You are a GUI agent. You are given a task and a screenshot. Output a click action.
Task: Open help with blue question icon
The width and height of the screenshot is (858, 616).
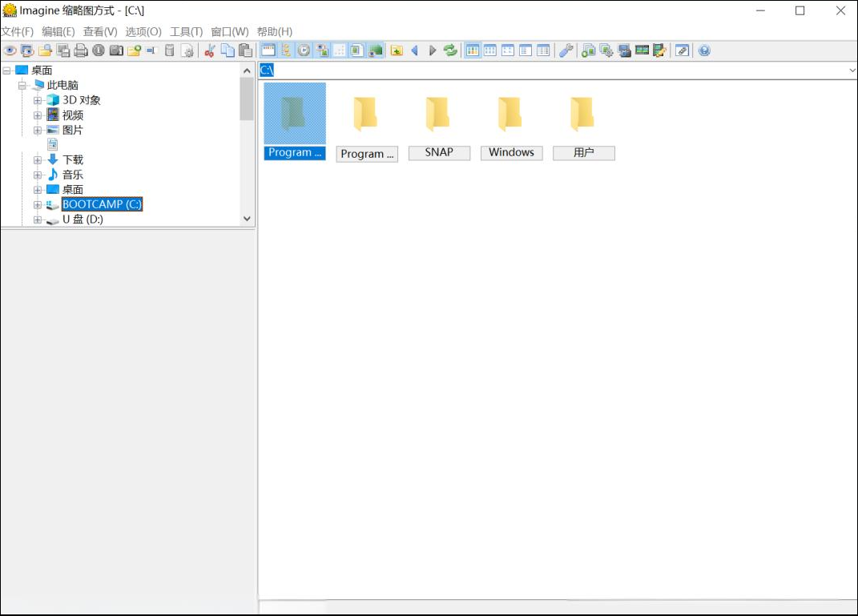[x=704, y=51]
